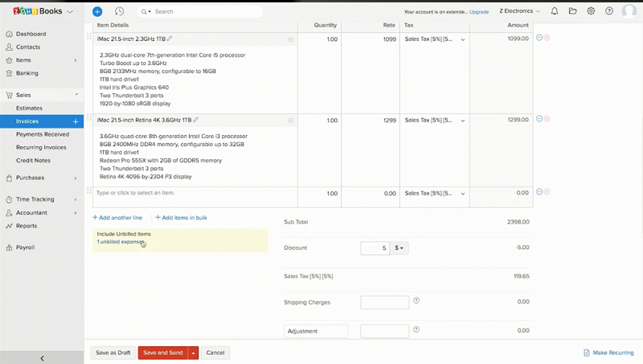Remove the 1099.00 line item
Screen dimensions: 643x364
pos(547,37)
